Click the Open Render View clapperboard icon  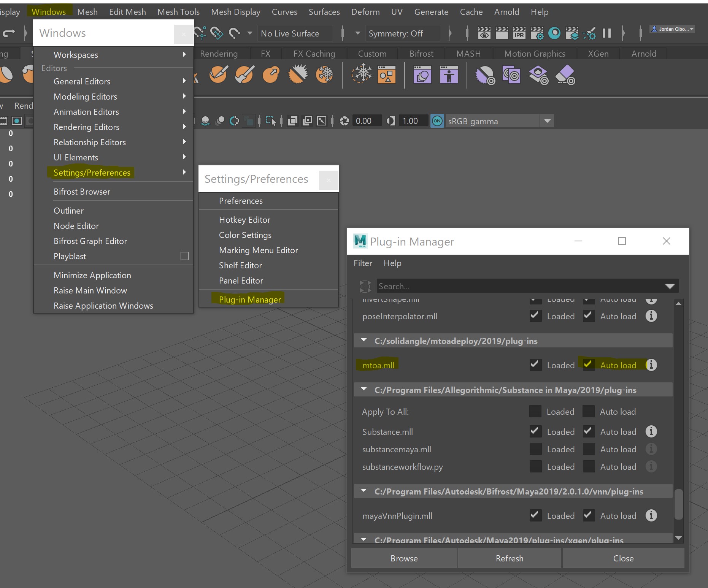coord(484,33)
